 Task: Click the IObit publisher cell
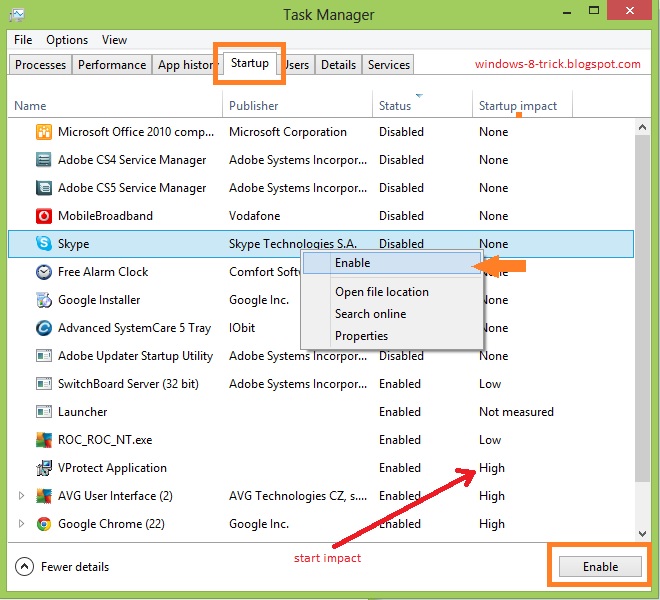click(242, 328)
